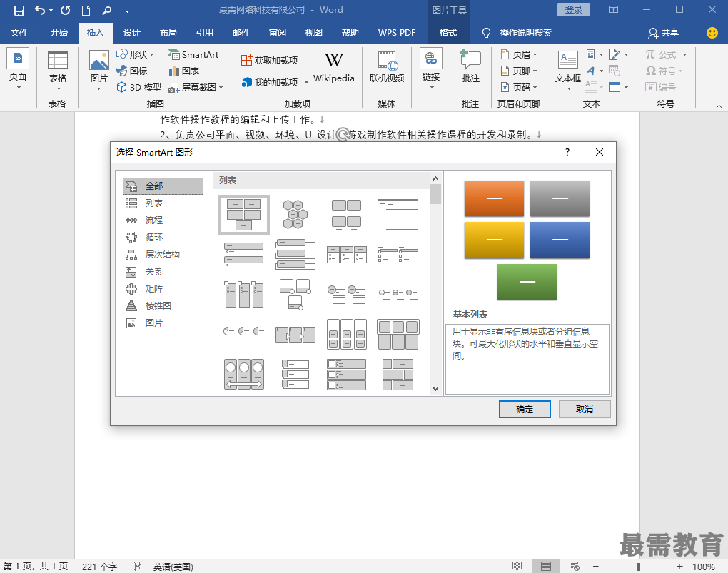Click the 英语(美国) language indicator
The width and height of the screenshot is (728, 573).
[x=173, y=567]
